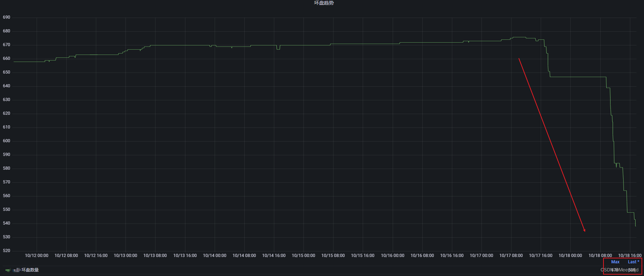Click the 530 y-axis label
The height and width of the screenshot is (276, 644).
click(x=6, y=237)
